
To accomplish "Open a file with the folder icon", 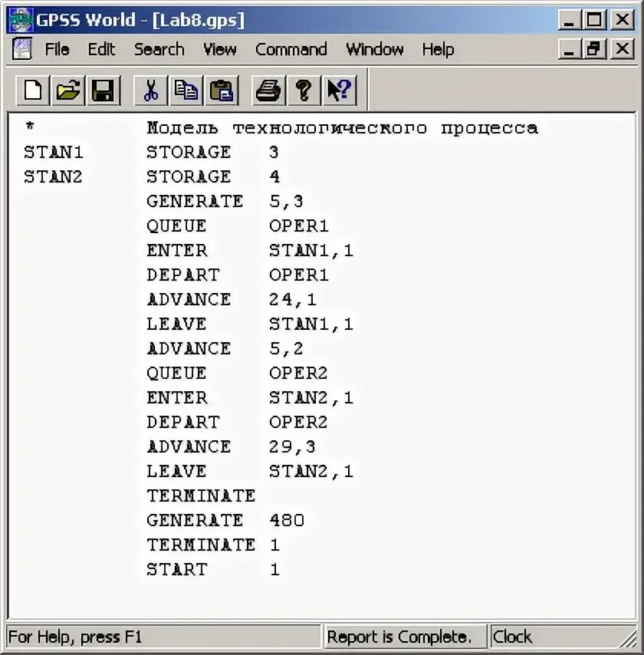I will point(68,91).
